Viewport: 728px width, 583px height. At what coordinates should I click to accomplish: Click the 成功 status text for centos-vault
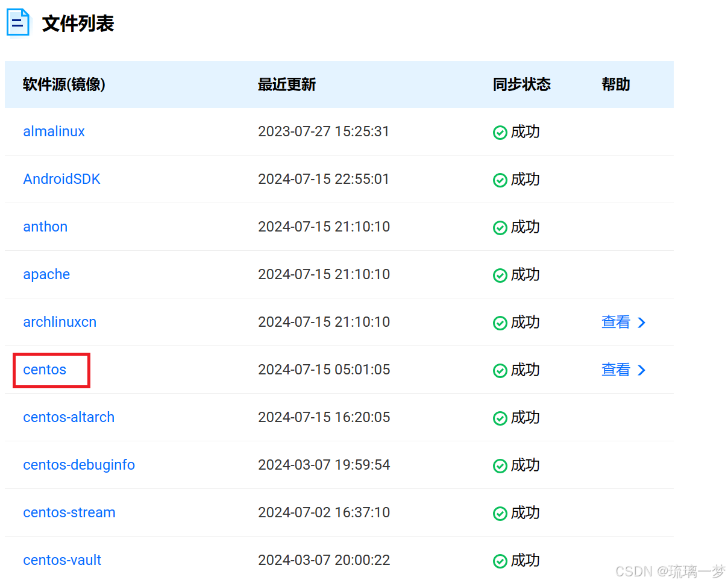click(x=526, y=561)
